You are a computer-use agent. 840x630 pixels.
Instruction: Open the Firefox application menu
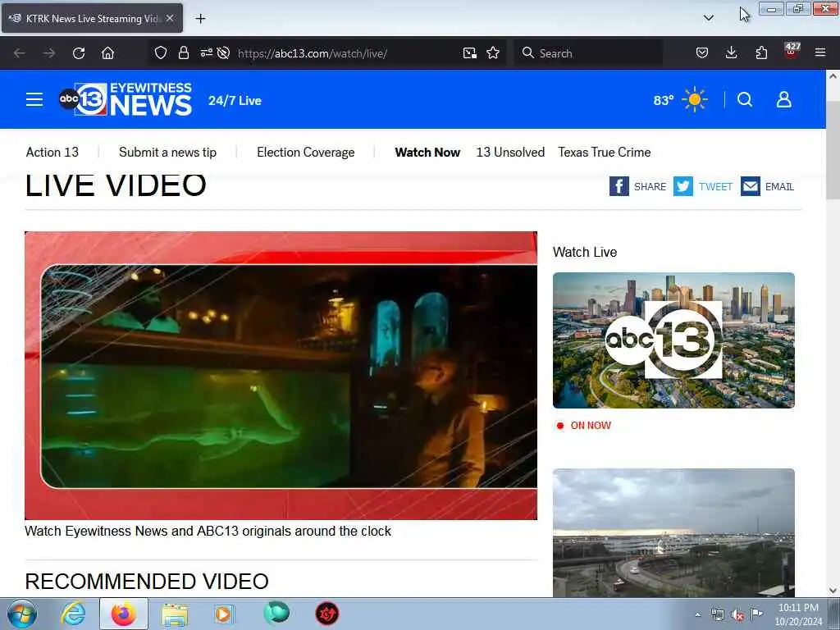click(820, 53)
